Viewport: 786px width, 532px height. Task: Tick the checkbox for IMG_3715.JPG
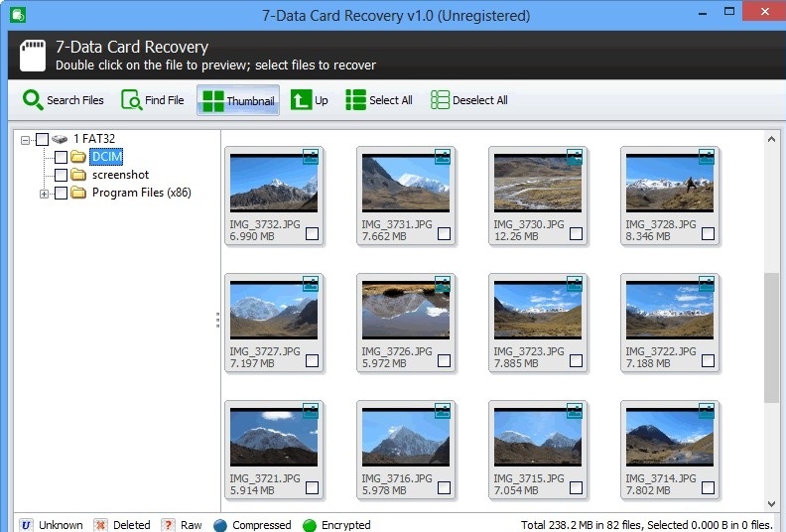[x=576, y=488]
